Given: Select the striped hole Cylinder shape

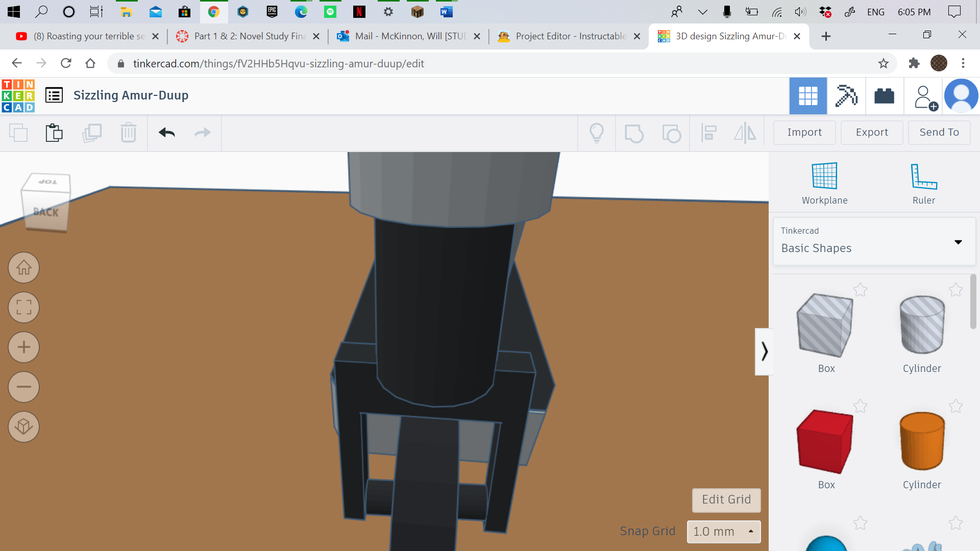Looking at the screenshot, I should pyautogui.click(x=922, y=325).
